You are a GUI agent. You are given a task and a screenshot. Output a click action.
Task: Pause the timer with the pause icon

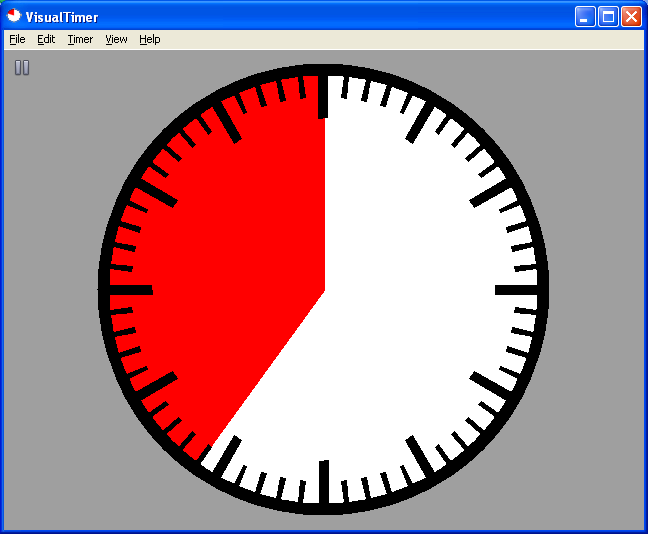pyautogui.click(x=22, y=68)
